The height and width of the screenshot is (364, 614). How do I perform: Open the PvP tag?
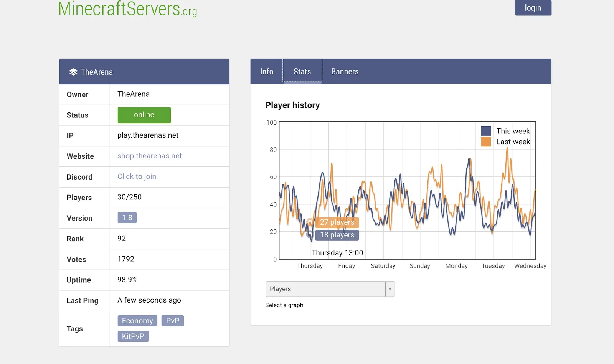pos(173,321)
